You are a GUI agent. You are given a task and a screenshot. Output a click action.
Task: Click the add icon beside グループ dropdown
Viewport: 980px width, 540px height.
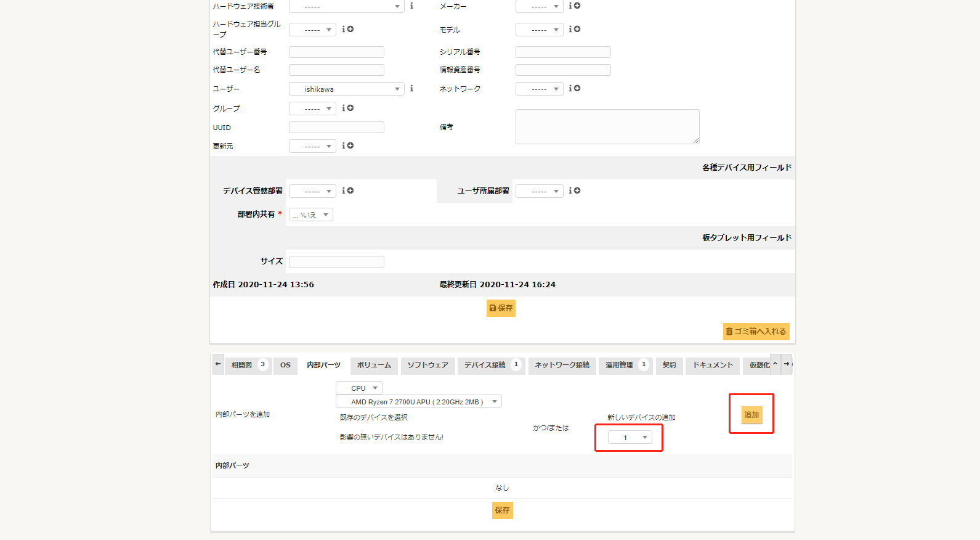coord(350,108)
